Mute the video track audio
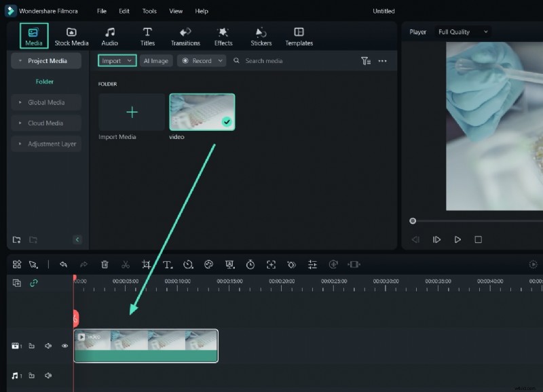Image resolution: width=543 pixels, height=392 pixels. click(48, 346)
